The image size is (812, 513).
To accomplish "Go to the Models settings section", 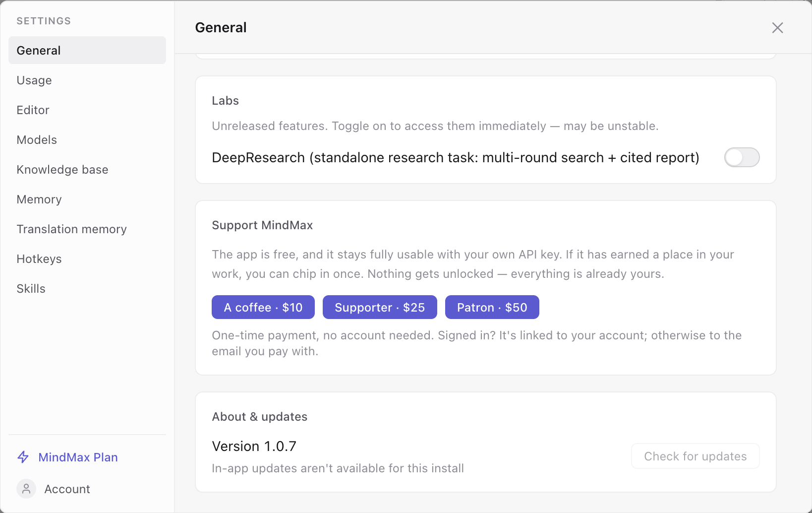I will 87,140.
